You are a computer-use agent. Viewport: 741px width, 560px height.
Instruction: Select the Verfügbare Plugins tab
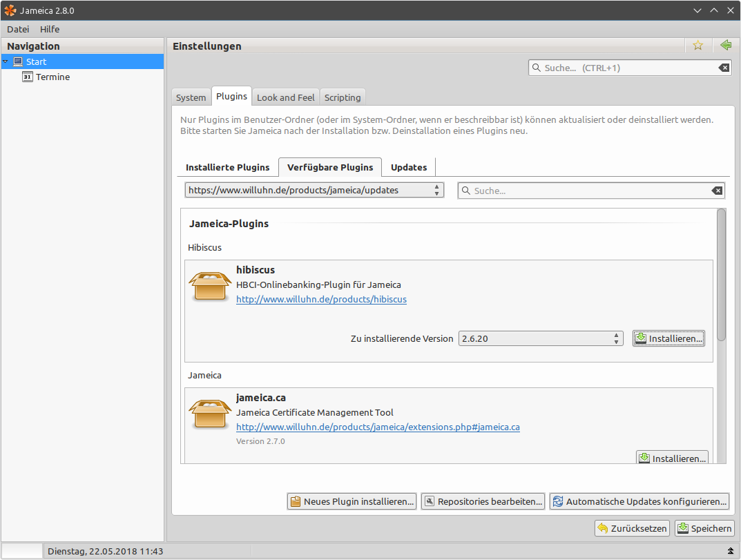pyautogui.click(x=330, y=167)
